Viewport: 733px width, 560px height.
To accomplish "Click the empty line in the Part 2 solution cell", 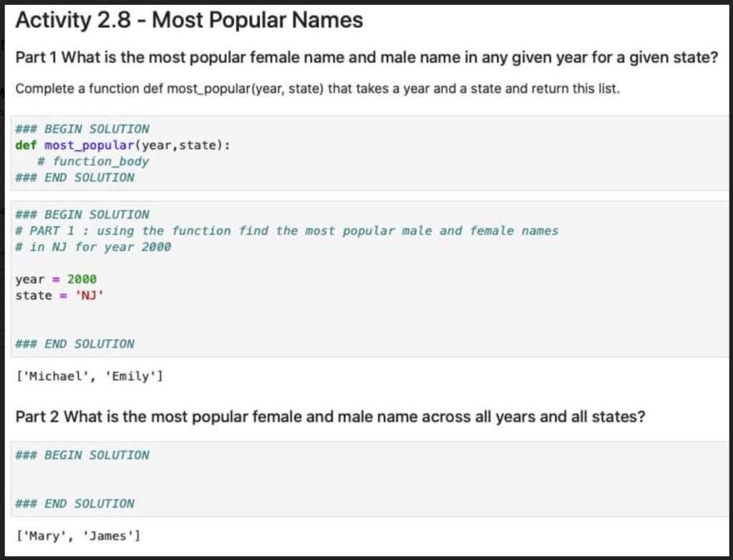I will tap(369, 480).
